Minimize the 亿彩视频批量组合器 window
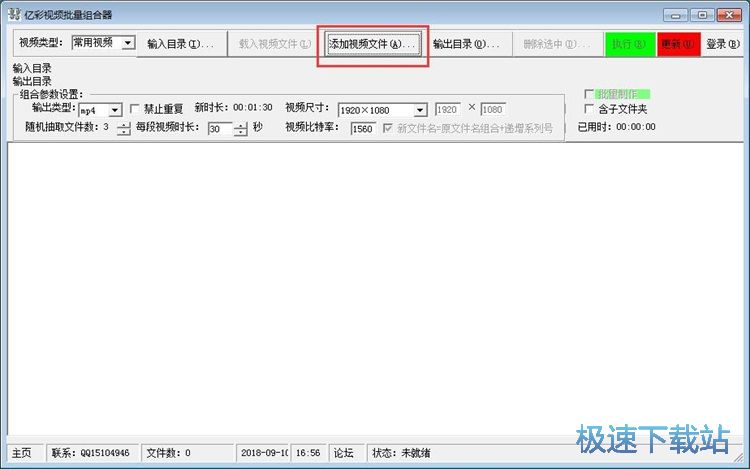The width and height of the screenshot is (750, 469). click(675, 15)
